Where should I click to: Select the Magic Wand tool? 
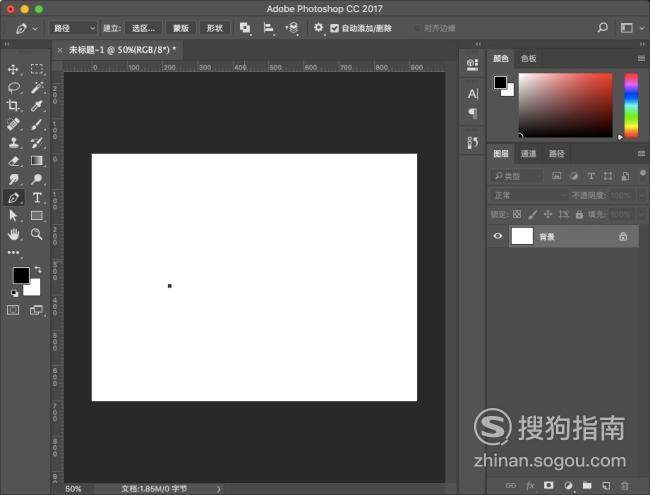point(36,87)
